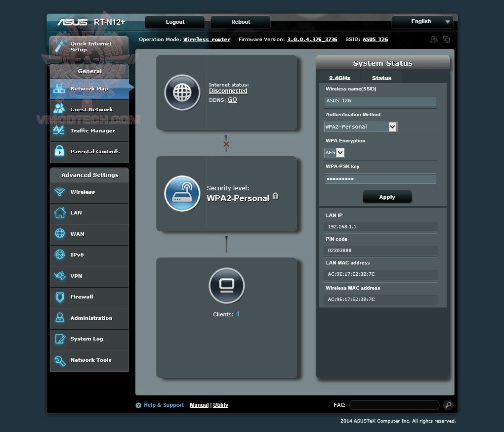Click the Help & Support link

point(164,405)
